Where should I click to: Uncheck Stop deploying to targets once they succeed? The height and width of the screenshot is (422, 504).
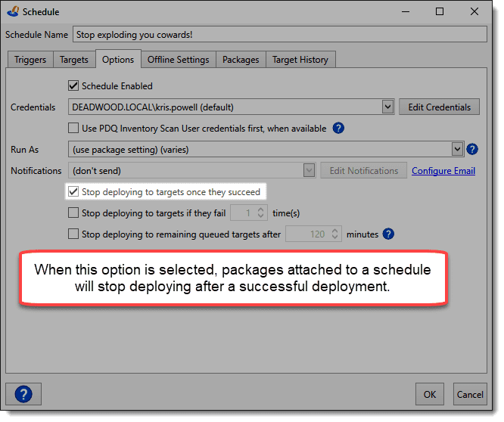click(73, 192)
